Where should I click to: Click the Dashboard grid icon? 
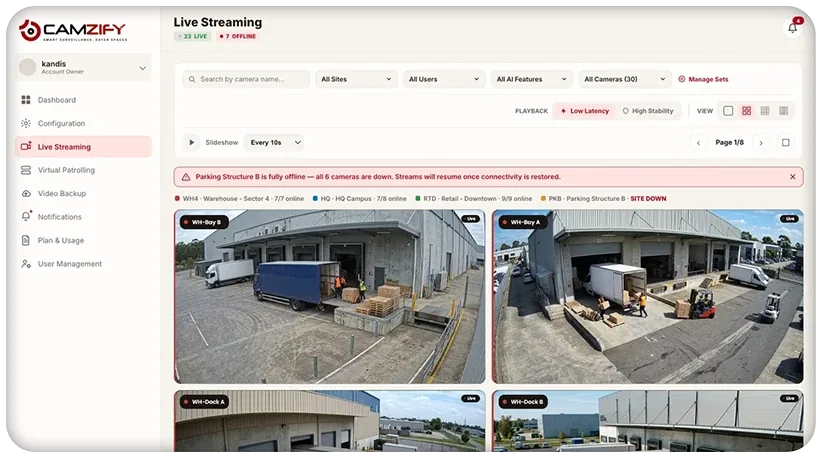26,100
